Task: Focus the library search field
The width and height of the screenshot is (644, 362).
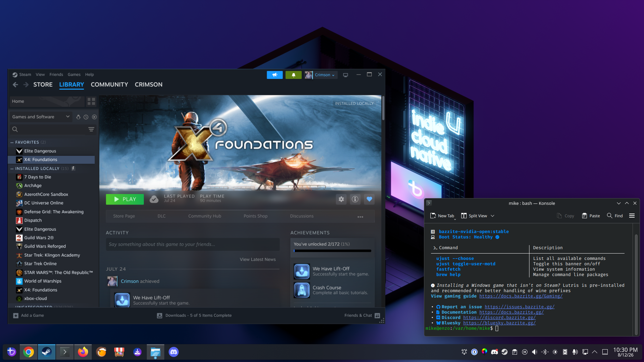Action: [53, 129]
